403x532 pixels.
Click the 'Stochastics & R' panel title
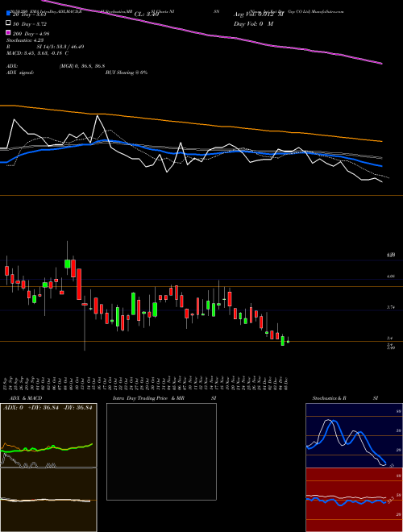[x=330, y=398]
